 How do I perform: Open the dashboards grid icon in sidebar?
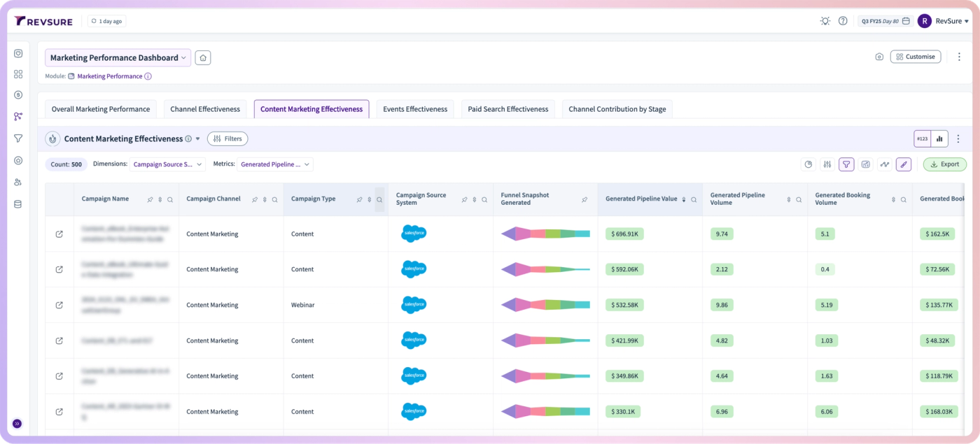18,74
